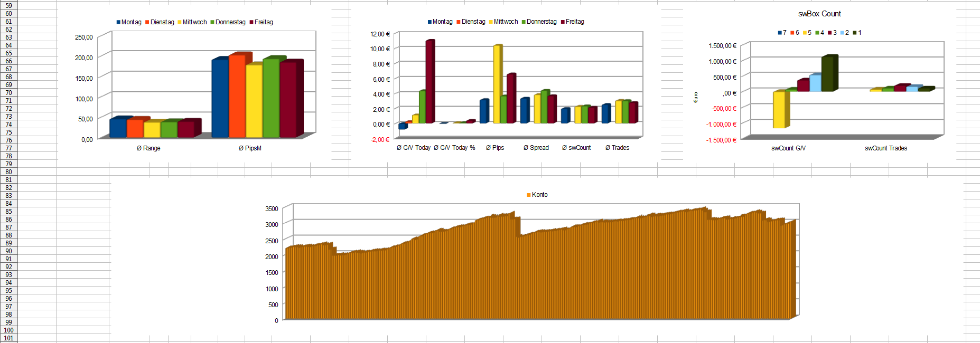The width and height of the screenshot is (980, 343).
Task: Select the blue Montag bar above Ø Range
Action: pos(118,128)
